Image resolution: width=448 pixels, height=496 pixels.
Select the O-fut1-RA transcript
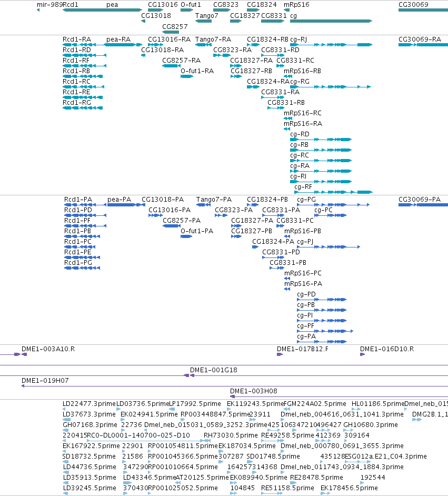pyautogui.click(x=197, y=71)
